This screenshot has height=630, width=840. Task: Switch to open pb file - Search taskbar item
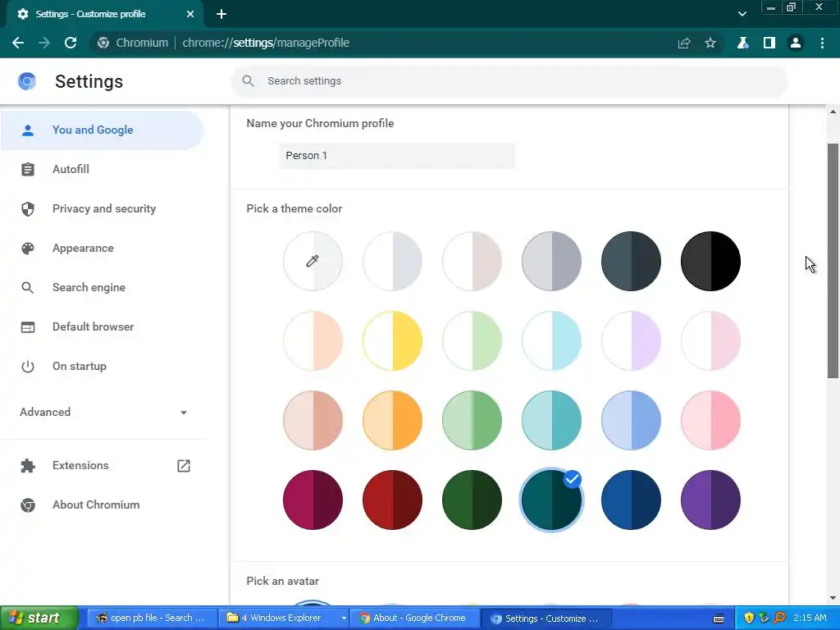151,619
